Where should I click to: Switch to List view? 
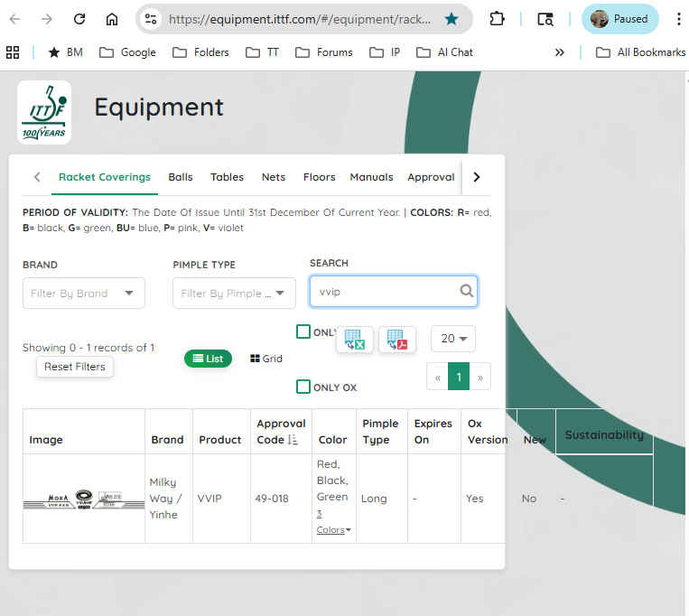(x=208, y=359)
